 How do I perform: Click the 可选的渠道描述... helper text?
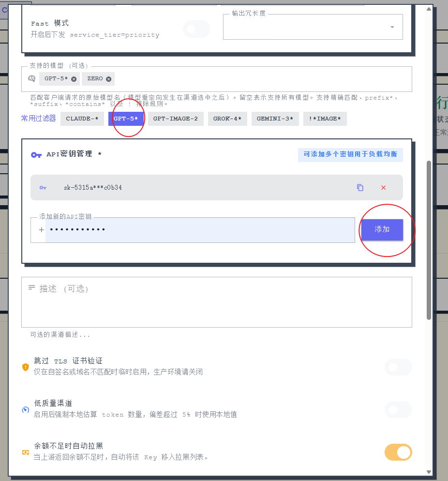coord(60,335)
